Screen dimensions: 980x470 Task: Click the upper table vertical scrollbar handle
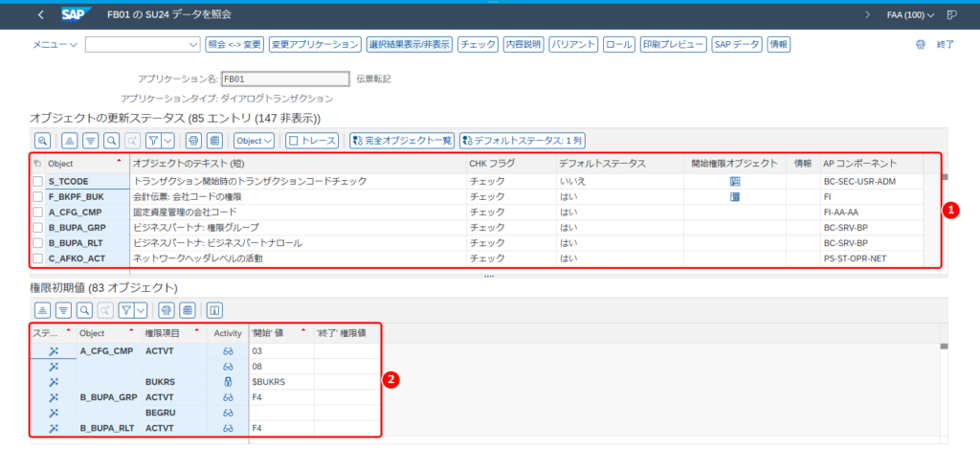pyautogui.click(x=946, y=177)
